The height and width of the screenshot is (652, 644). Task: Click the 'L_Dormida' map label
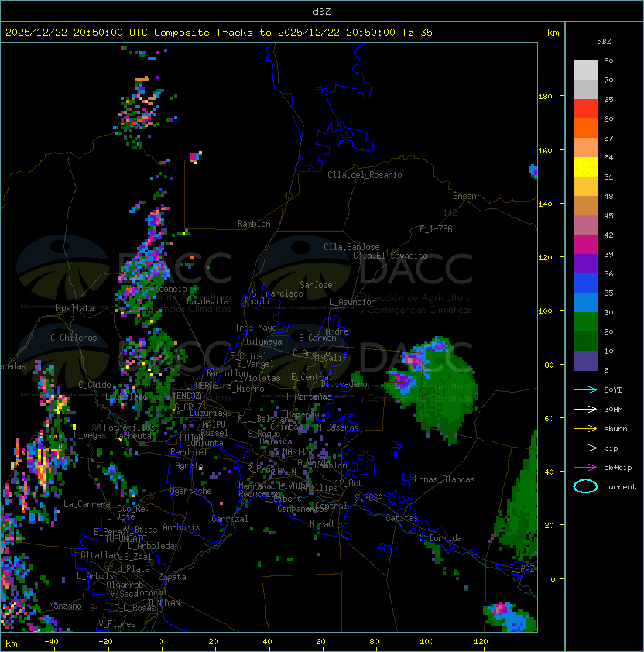pos(440,538)
